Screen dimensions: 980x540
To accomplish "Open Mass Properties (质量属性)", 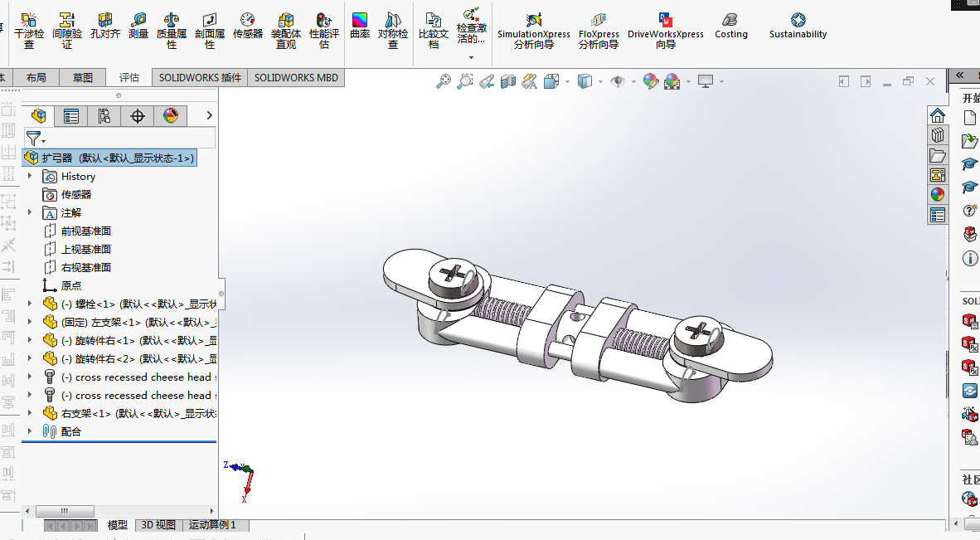I will [x=172, y=30].
